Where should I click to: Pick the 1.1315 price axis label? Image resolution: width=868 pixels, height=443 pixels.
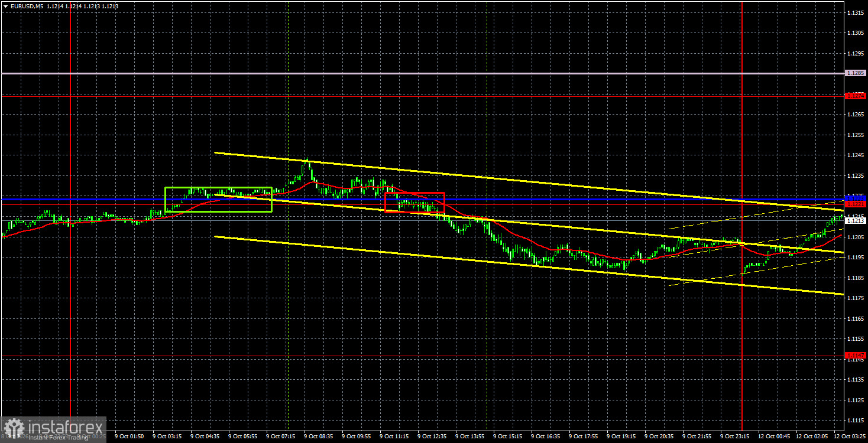(856, 12)
